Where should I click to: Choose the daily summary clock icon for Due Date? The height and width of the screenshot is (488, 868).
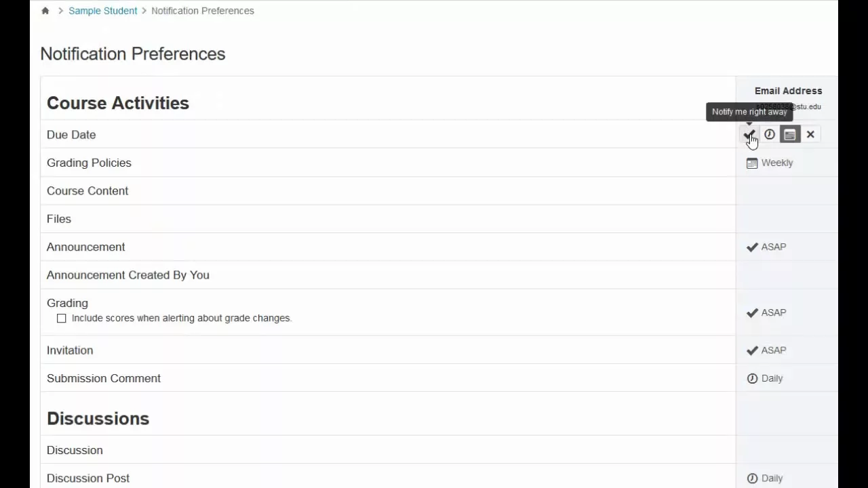tap(770, 134)
